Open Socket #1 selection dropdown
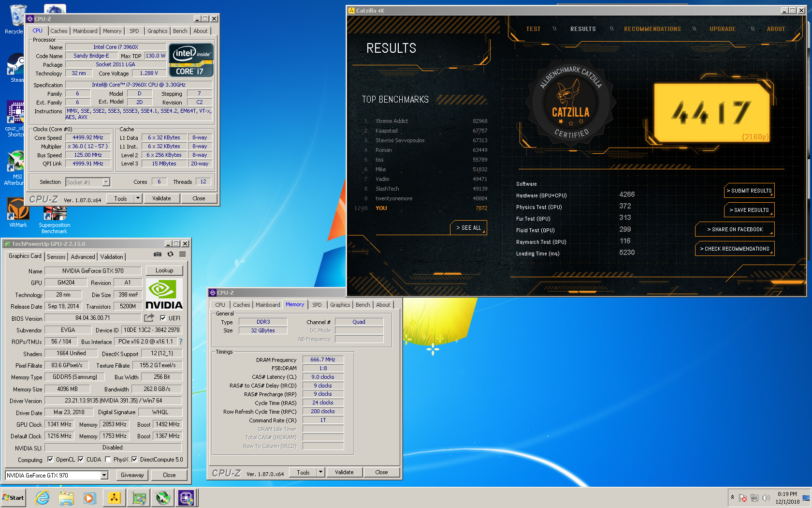This screenshot has width=812, height=508. pos(106,182)
